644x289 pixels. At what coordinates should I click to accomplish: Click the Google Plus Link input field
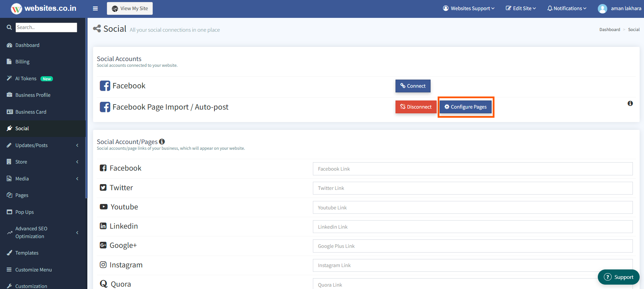(x=473, y=246)
